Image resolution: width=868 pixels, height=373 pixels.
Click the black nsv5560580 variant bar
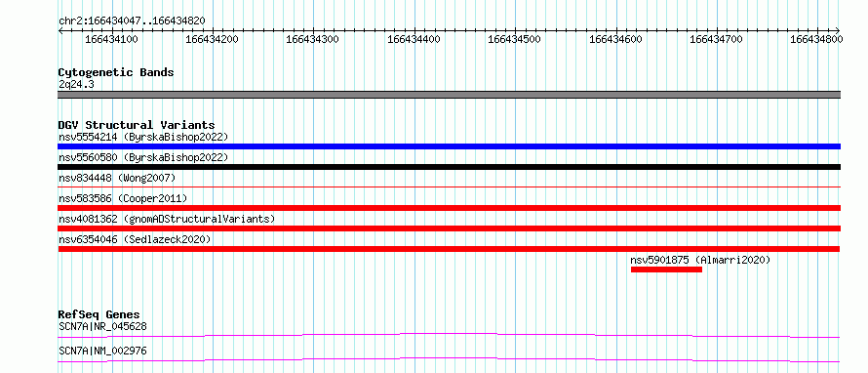[449, 167]
